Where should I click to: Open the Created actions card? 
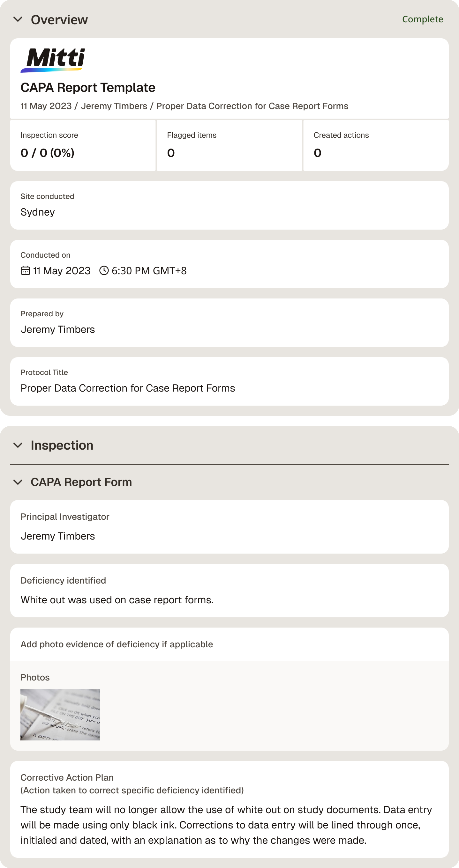click(x=376, y=145)
